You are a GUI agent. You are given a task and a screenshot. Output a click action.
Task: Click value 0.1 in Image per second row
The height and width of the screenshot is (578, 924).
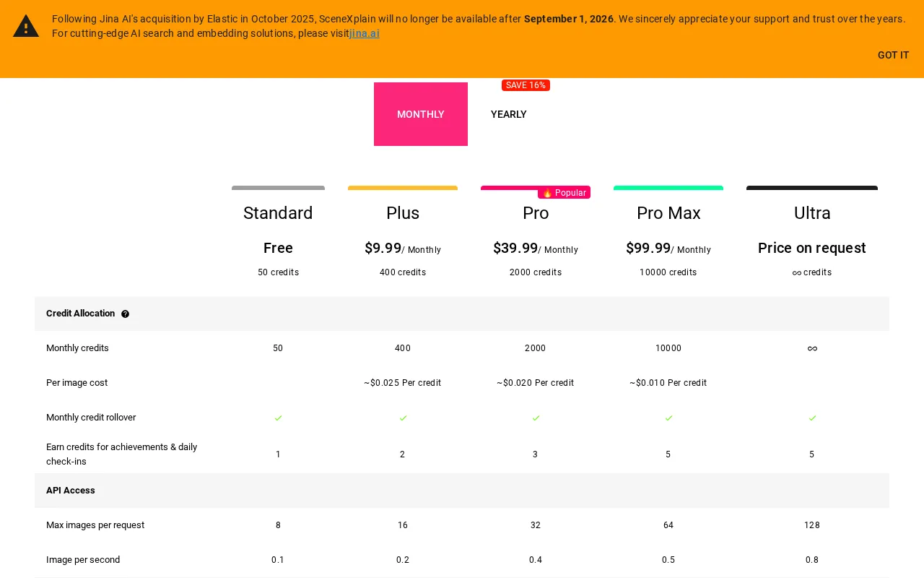point(278,560)
